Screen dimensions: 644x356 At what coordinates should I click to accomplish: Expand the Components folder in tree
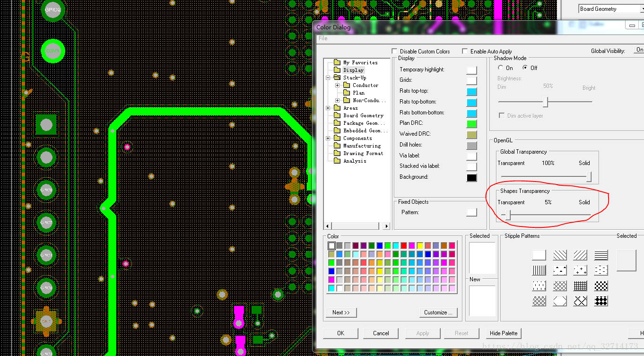[x=328, y=138]
